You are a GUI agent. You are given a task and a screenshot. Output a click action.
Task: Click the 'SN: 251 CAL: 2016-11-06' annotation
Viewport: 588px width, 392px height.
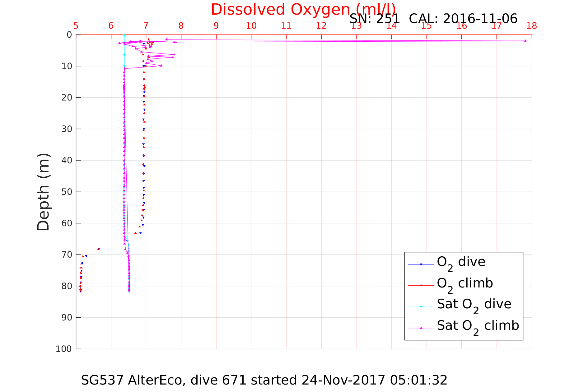433,19
